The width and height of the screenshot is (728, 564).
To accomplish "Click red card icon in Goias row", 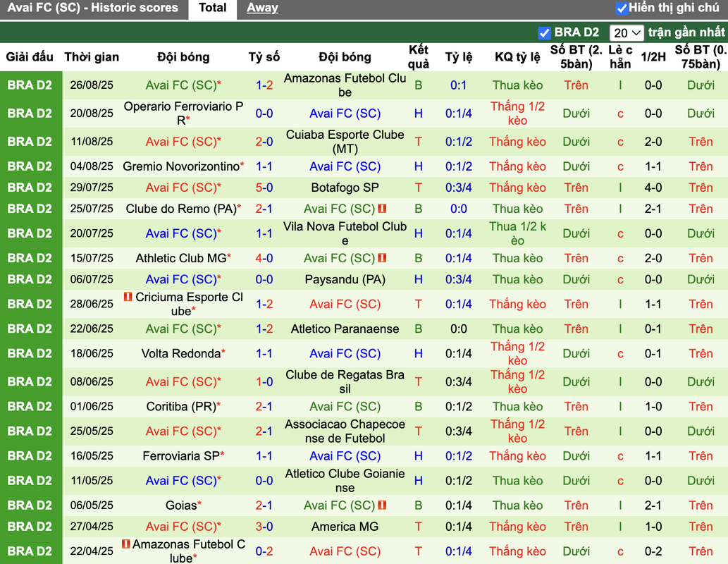I will tap(382, 505).
